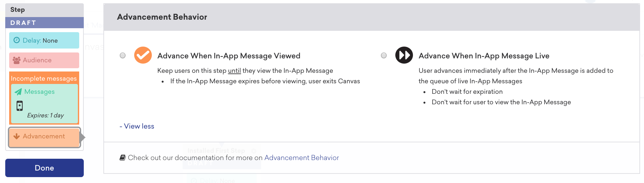Click the mobile phone in-app message icon
This screenshot has height=183, width=644.
pos(20,106)
